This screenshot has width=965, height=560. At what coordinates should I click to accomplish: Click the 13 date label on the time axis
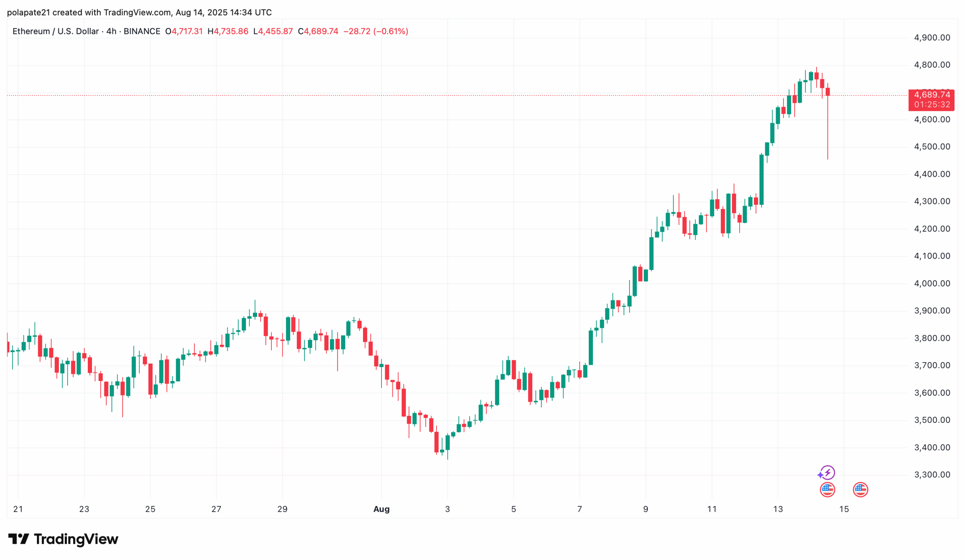pyautogui.click(x=778, y=510)
